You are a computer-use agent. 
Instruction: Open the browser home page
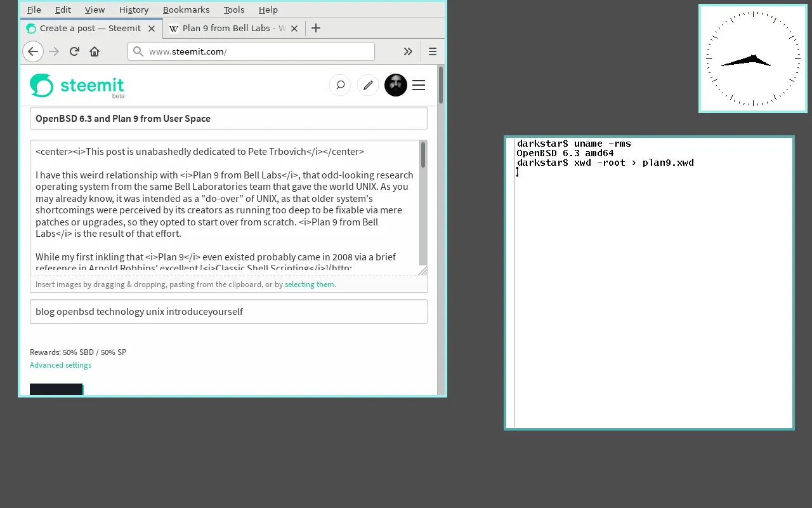(95, 51)
